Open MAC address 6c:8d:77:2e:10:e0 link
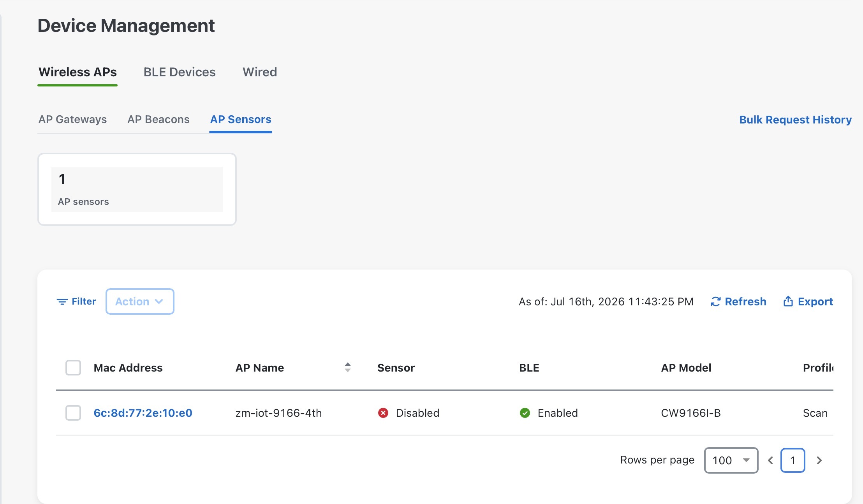This screenshot has height=504, width=863. point(143,413)
